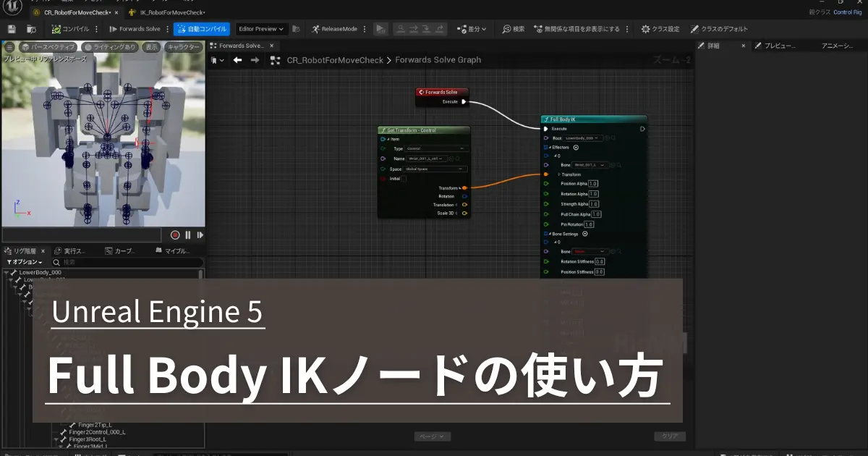This screenshot has width=868, height=456.
Task: Open the Editor Preview dropdown
Action: pos(260,29)
